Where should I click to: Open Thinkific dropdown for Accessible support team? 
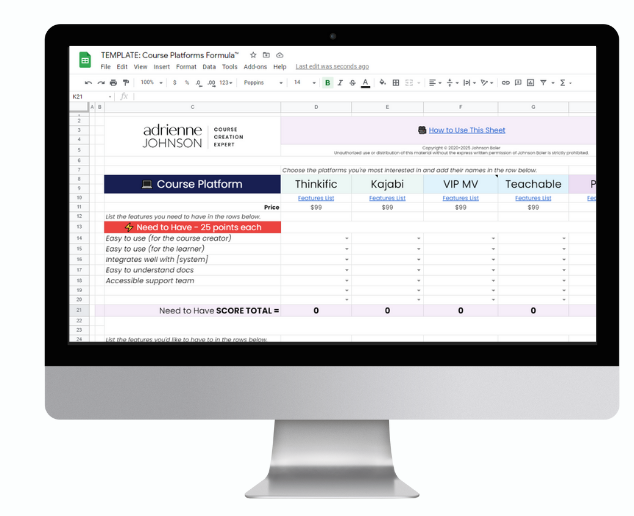coord(347,281)
